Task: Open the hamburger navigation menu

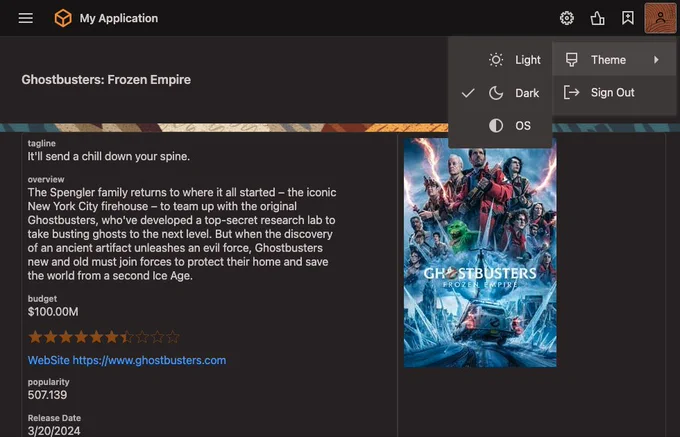Action: point(26,18)
